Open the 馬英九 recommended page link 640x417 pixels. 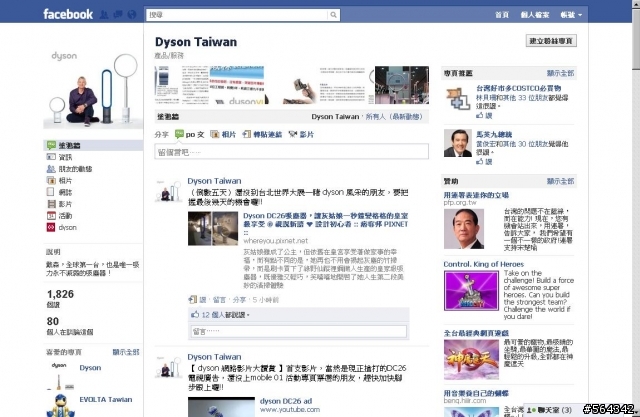(x=494, y=134)
